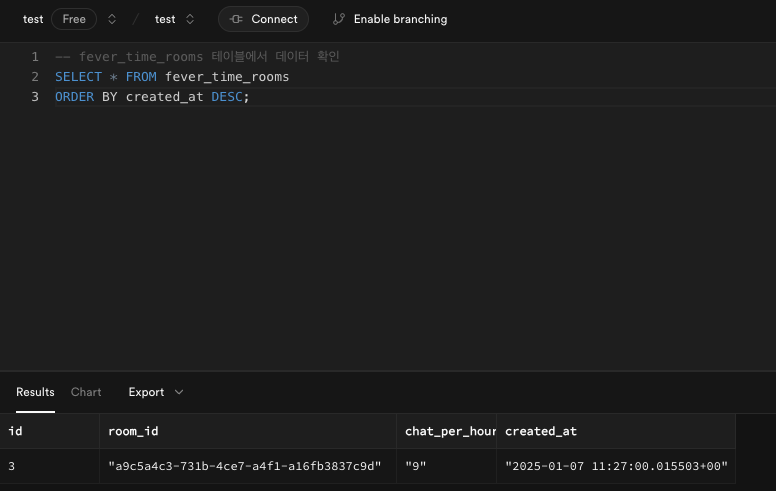Screen dimensions: 776x491
Task: Click the created_at column header
Action: pos(616,431)
